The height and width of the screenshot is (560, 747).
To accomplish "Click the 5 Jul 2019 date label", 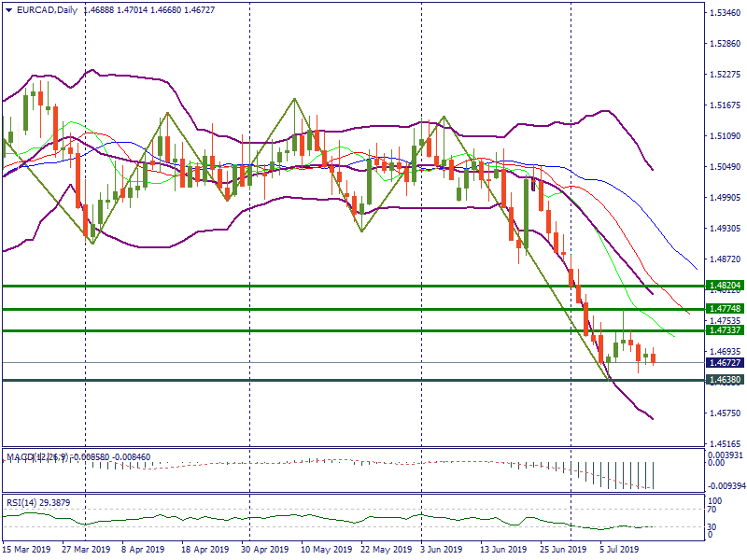I will [618, 551].
